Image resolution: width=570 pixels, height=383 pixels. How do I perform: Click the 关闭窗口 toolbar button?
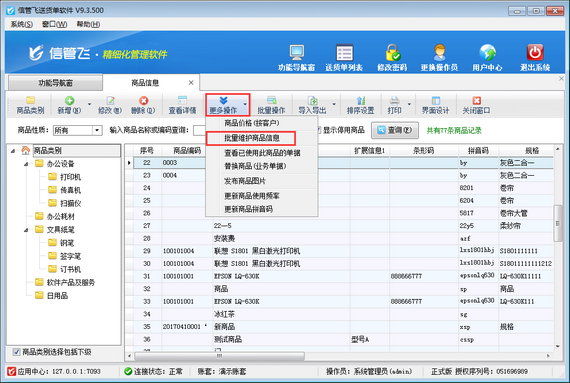pyautogui.click(x=476, y=105)
